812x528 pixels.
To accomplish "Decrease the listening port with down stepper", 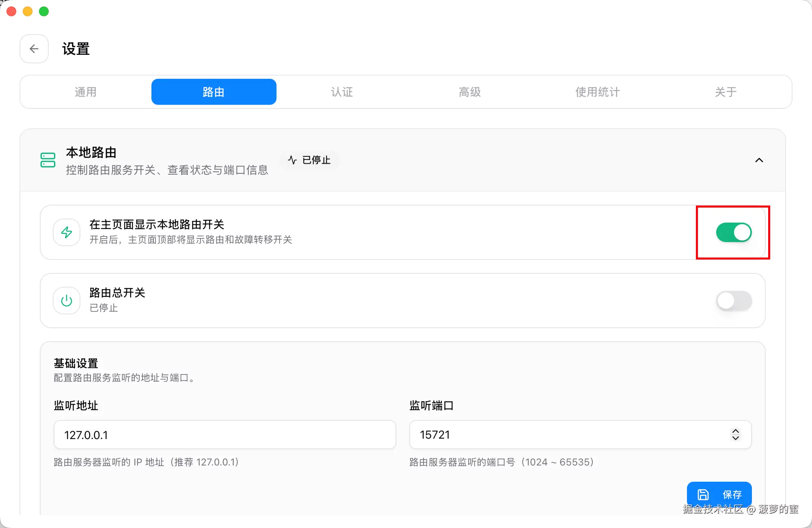I will (x=735, y=438).
